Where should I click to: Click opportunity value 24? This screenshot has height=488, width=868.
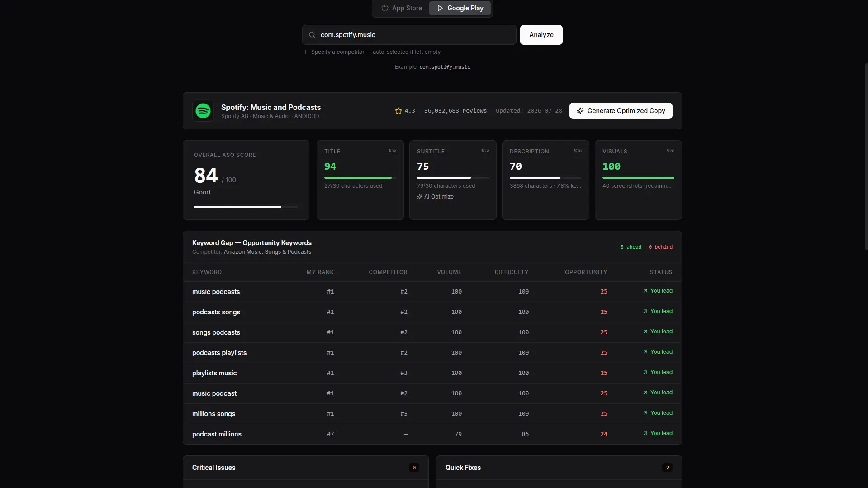pyautogui.click(x=604, y=434)
